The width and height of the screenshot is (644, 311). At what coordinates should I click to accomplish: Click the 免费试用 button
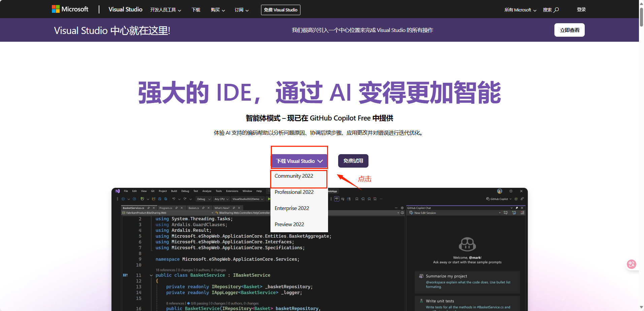(x=353, y=161)
